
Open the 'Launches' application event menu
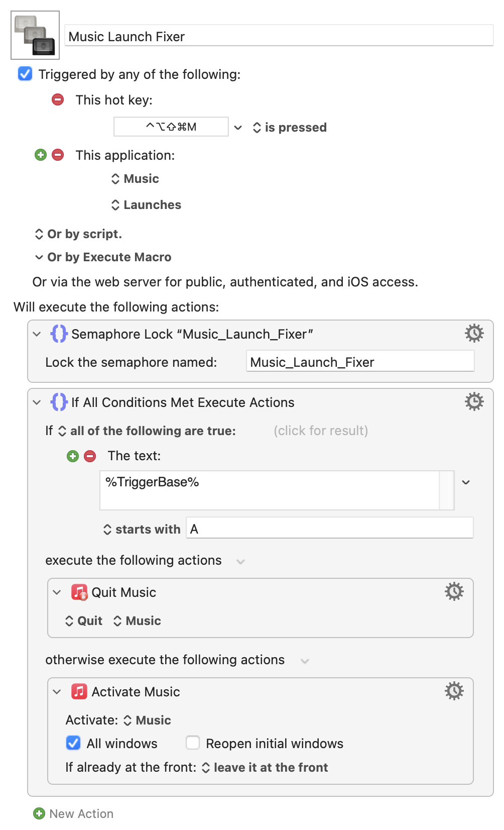(146, 205)
